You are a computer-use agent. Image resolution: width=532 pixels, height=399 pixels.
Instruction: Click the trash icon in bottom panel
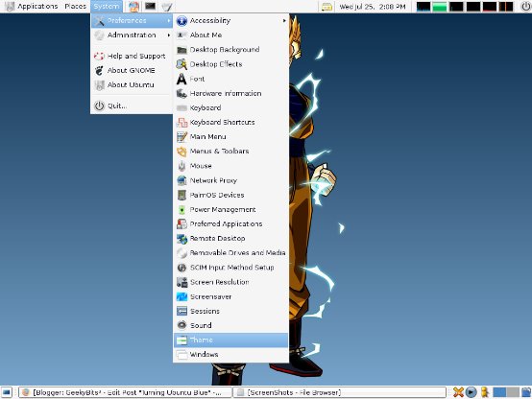[526, 392]
